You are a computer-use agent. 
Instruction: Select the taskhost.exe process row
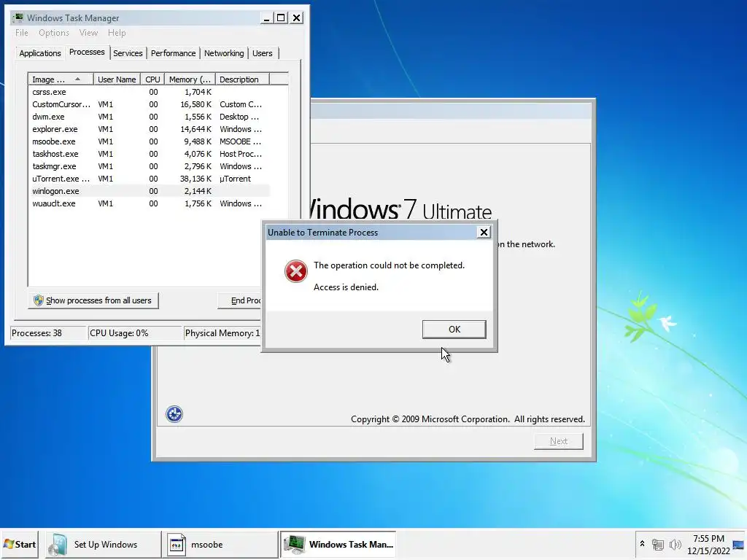pos(149,154)
